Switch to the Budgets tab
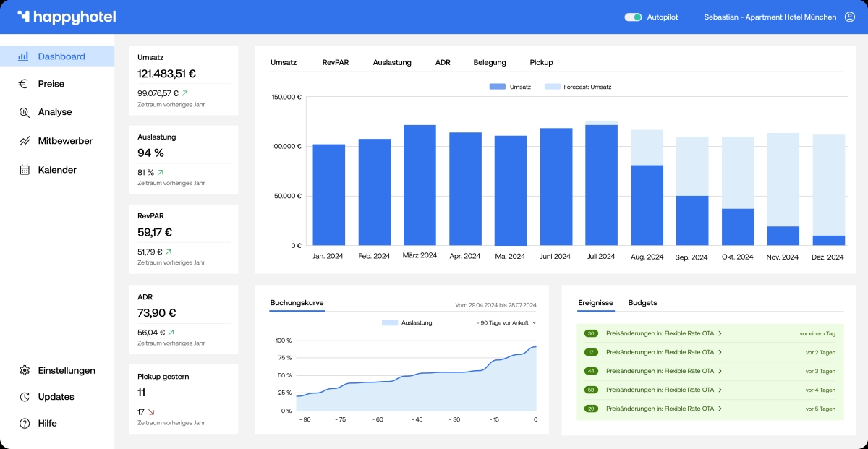Image resolution: width=868 pixels, height=449 pixels. tap(642, 302)
